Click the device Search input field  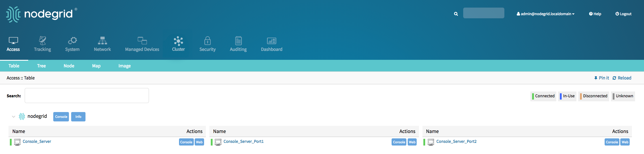(87, 96)
